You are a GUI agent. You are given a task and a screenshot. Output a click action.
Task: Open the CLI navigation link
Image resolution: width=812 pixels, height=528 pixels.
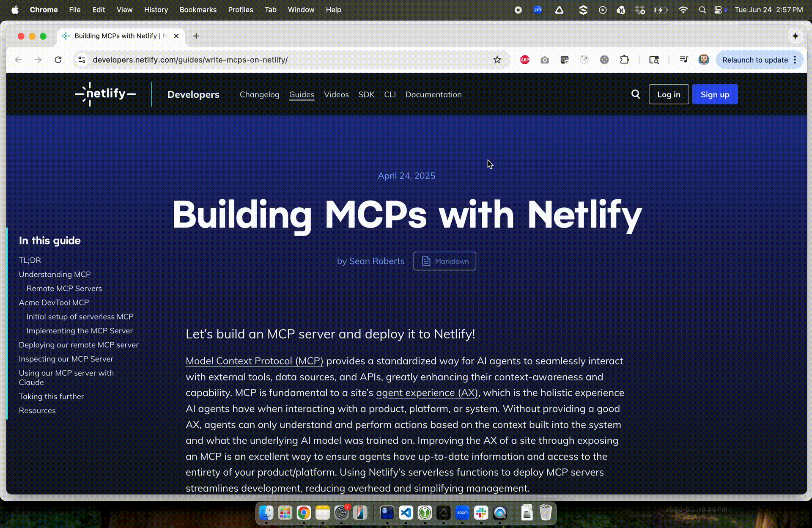(x=390, y=94)
